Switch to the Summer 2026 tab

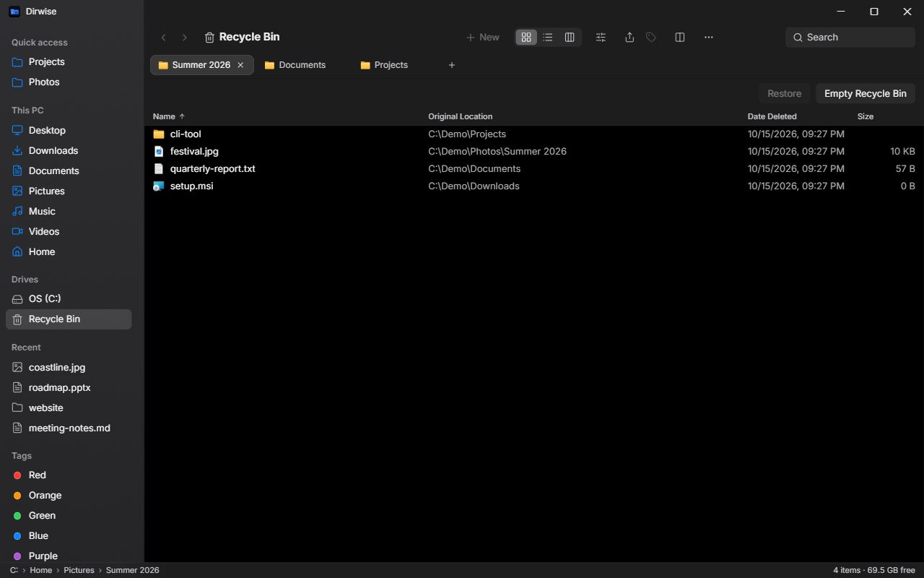[x=201, y=65]
